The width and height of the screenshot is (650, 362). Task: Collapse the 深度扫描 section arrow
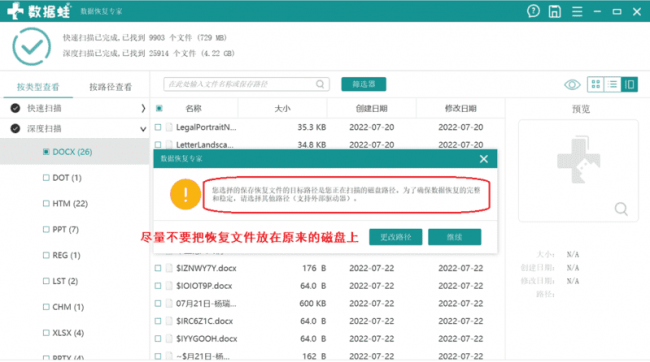point(143,129)
